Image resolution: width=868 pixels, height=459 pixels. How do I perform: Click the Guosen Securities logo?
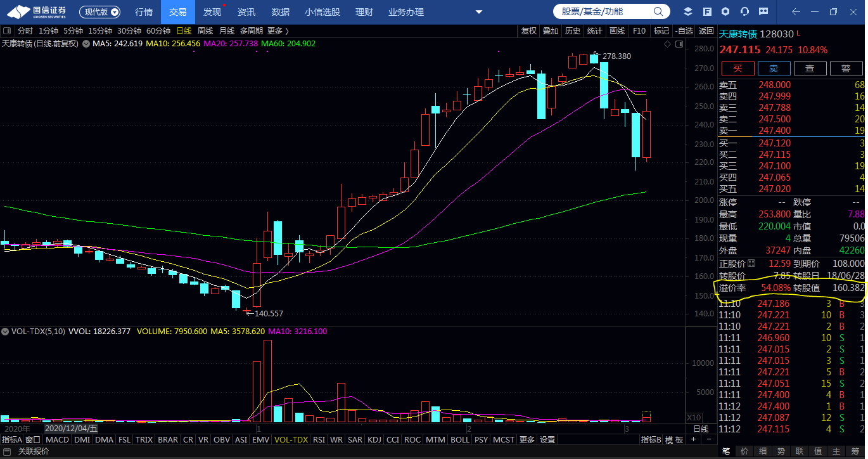click(37, 11)
